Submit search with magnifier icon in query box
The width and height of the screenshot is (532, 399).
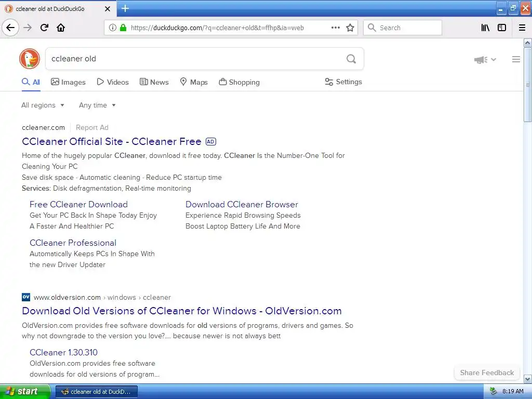point(351,59)
